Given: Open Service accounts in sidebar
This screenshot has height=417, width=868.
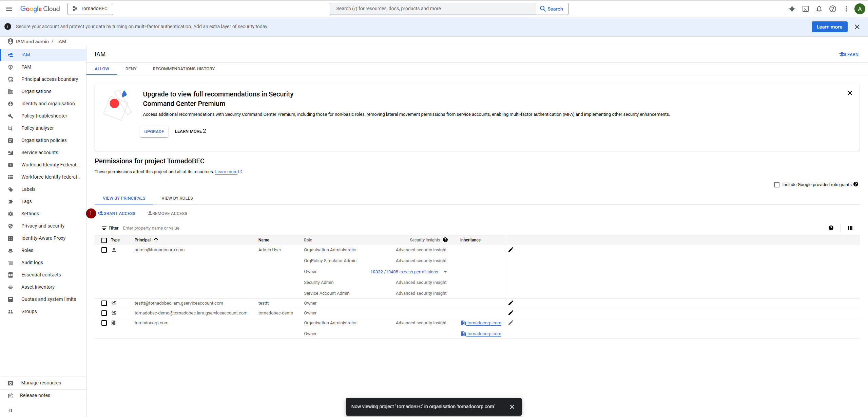Looking at the screenshot, I should click(x=40, y=152).
